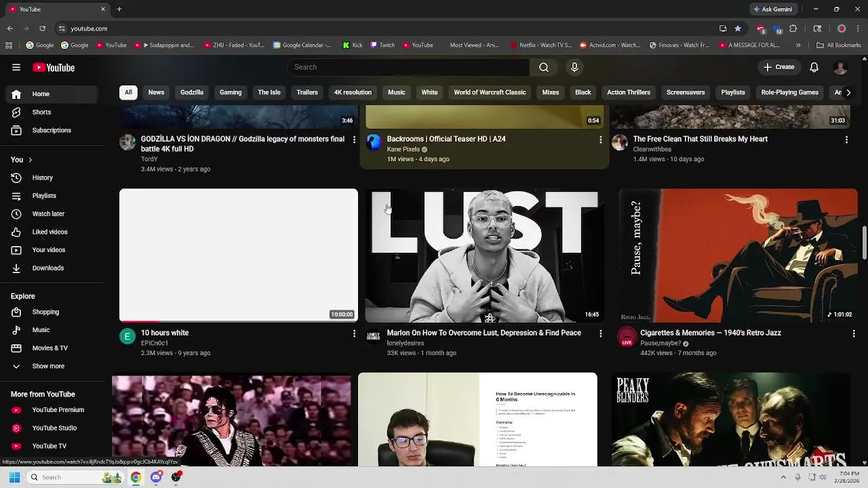Select the 4K resolution filter chip
This screenshot has height=488, width=868.
point(353,92)
